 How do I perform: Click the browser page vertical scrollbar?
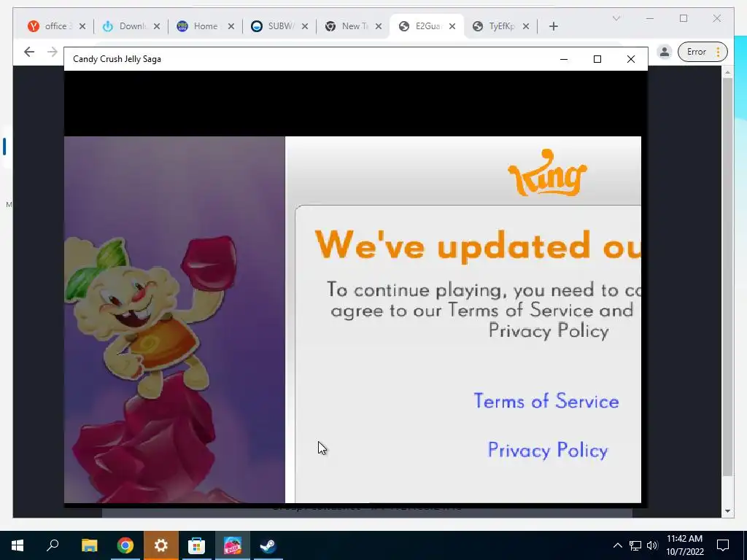tap(727, 276)
